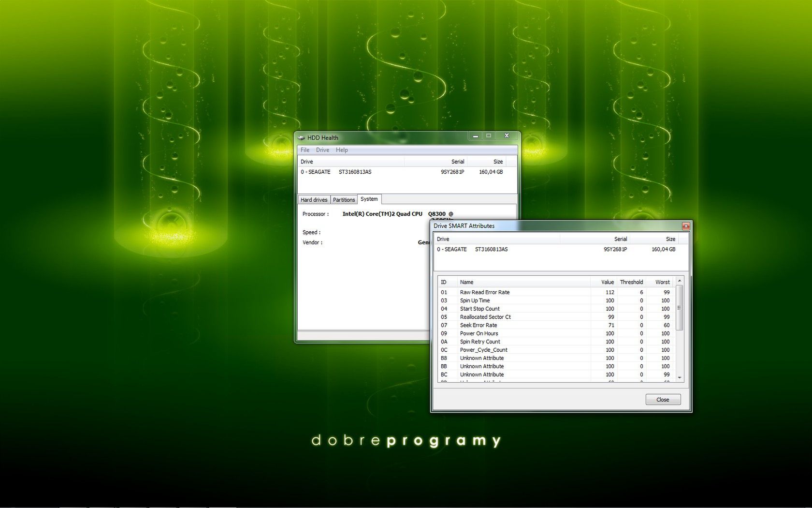Image resolution: width=812 pixels, height=508 pixels.
Task: Select the BB Unknown Attribute row
Action: 556,366
